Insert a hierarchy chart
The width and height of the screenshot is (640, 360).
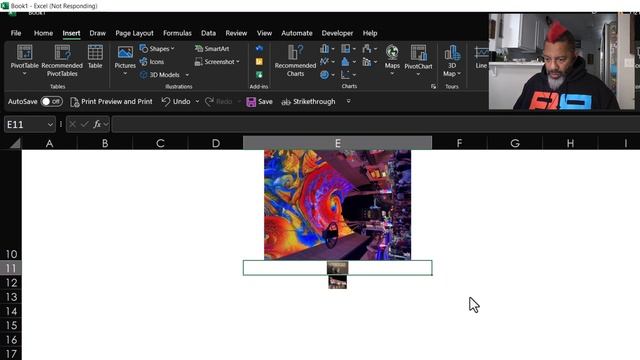point(348,49)
